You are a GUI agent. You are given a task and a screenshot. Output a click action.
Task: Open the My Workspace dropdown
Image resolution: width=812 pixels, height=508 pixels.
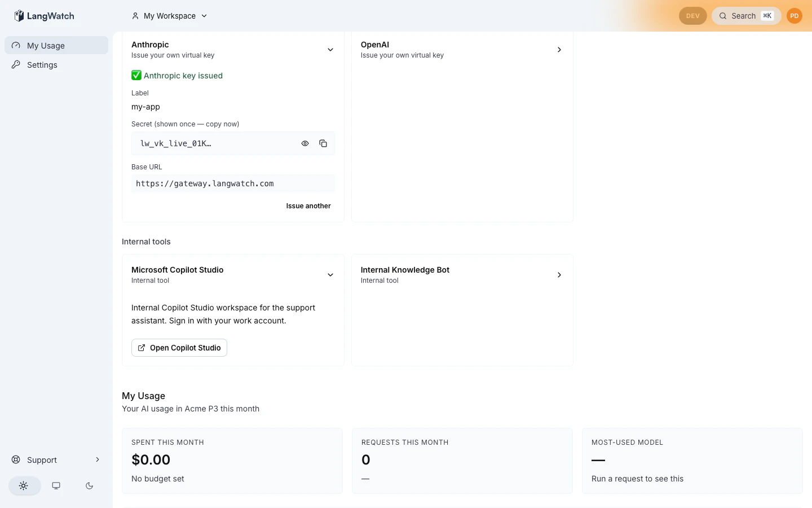(170, 16)
